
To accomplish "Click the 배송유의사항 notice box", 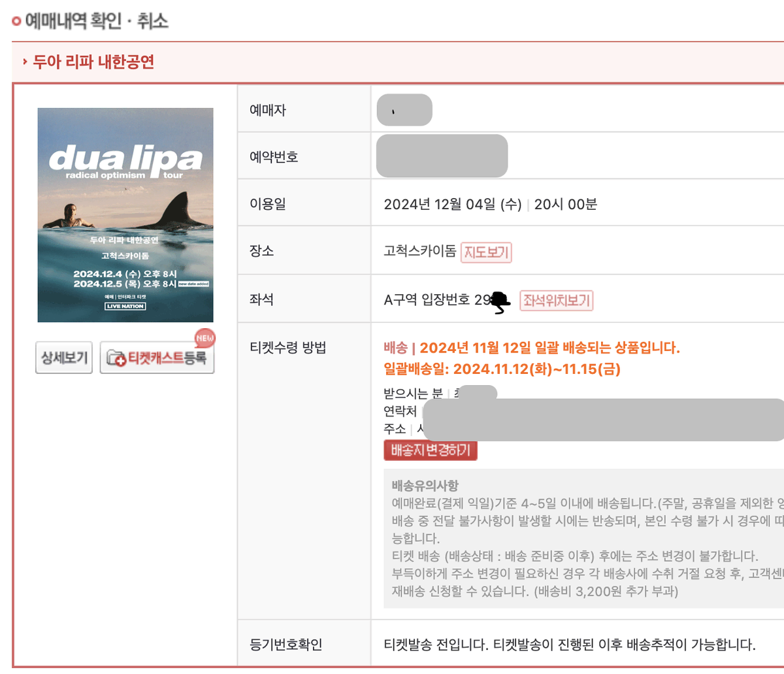I will coord(583,538).
